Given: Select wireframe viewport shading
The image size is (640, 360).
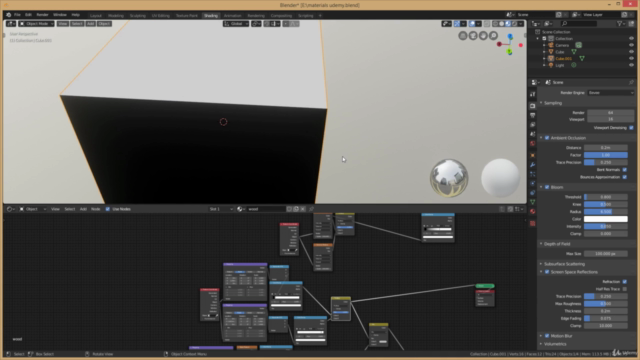Looking at the screenshot, I should 495,24.
